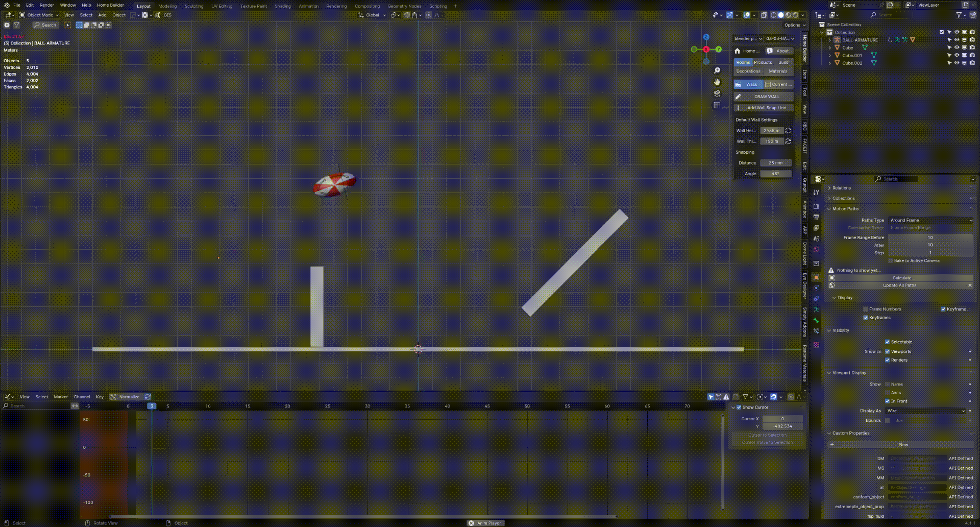Open the Output properties tab icon

(x=816, y=217)
